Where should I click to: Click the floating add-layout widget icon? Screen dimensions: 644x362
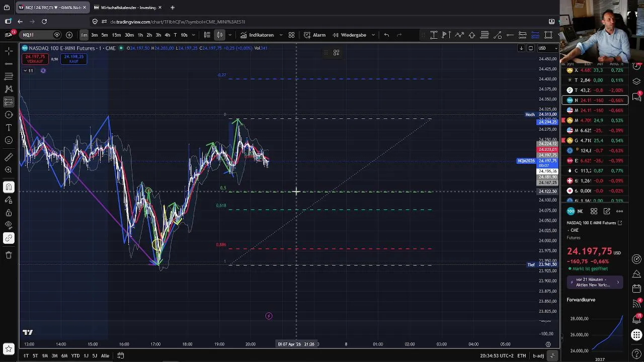coord(336,52)
